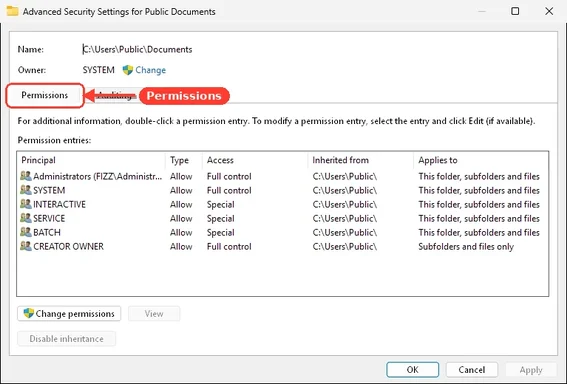Click Allow type in the BATCH row
Viewport: 567px width, 384px height.
[181, 232]
